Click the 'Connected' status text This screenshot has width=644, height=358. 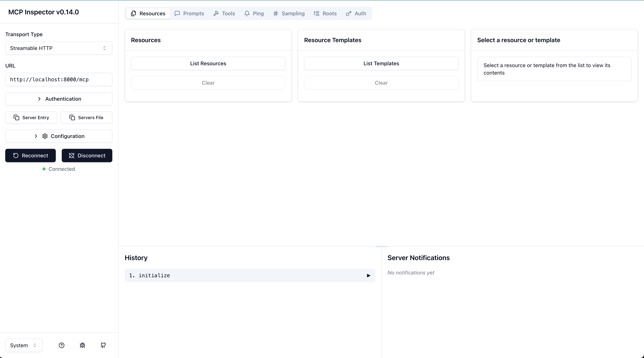pos(62,169)
